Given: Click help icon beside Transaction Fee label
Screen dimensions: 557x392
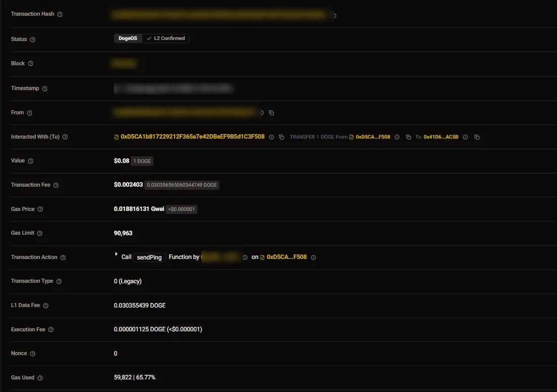Looking at the screenshot, I should click(x=56, y=185).
